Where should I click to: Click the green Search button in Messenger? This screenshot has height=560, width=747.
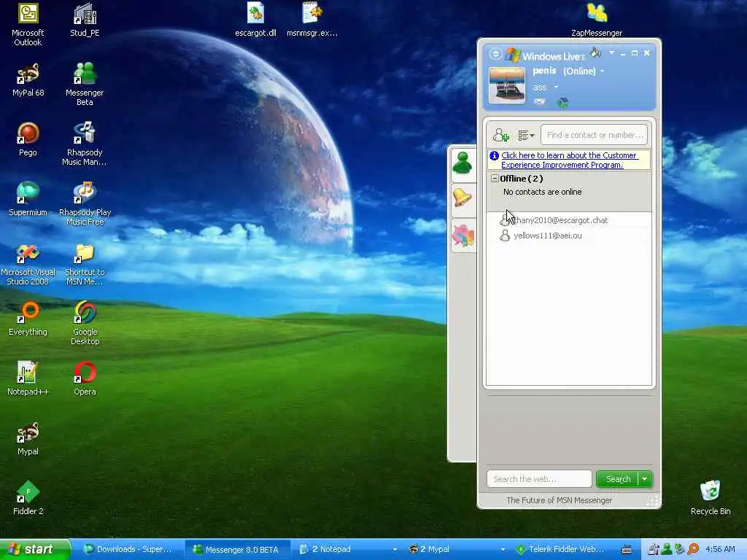[617, 479]
